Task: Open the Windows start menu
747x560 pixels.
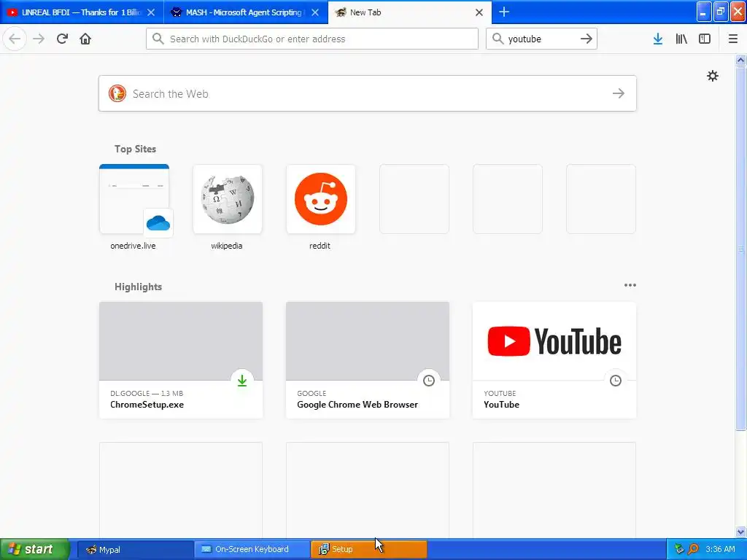Action: click(x=34, y=549)
